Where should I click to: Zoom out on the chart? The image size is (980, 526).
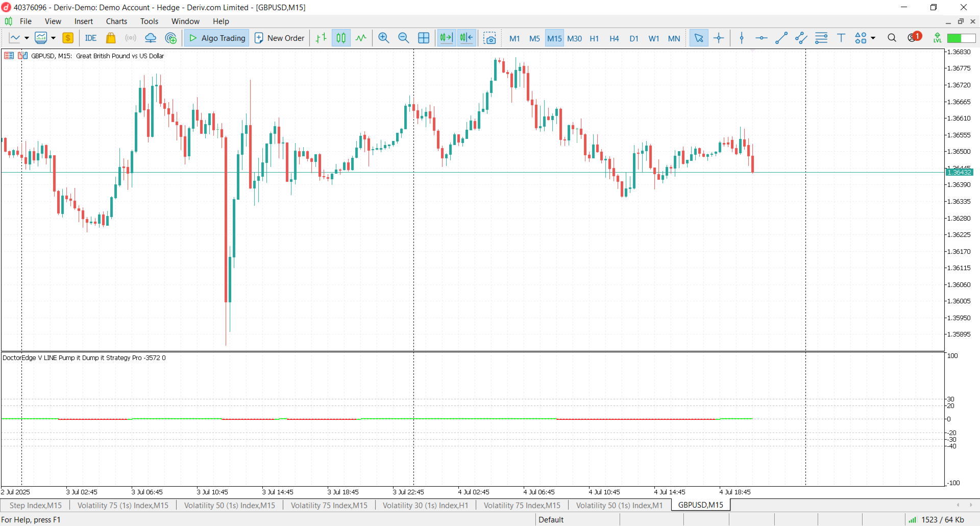click(404, 38)
